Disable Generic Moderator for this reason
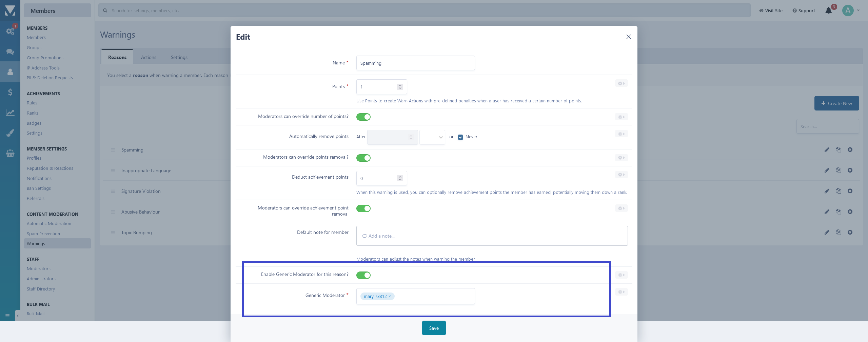The height and width of the screenshot is (342, 868). (x=363, y=275)
